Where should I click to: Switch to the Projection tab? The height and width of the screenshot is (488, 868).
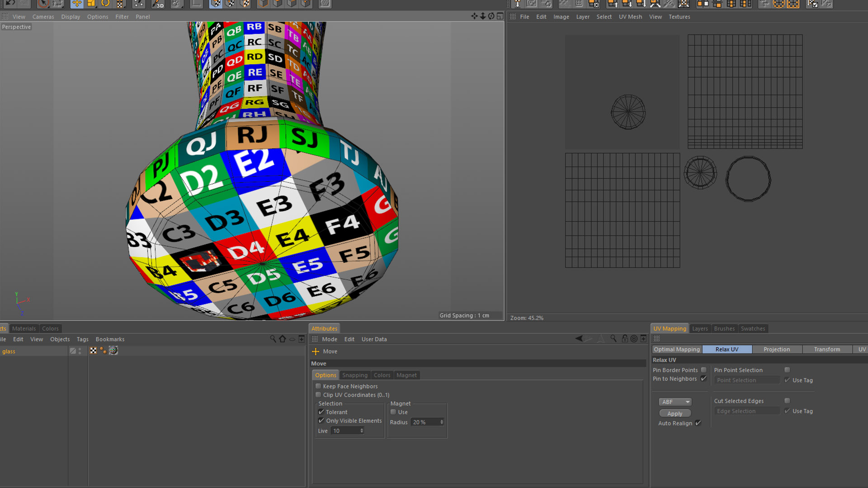coord(777,349)
